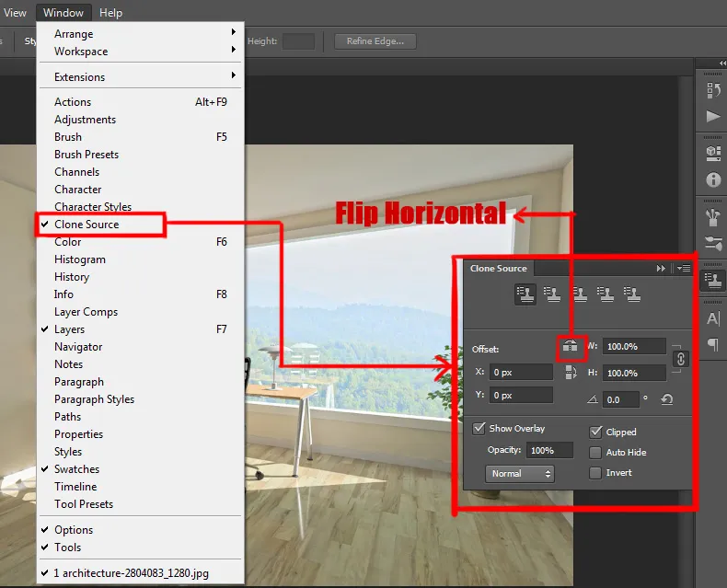The width and height of the screenshot is (727, 588).
Task: Toggle the Layers panel menu entry
Action: pos(141,329)
